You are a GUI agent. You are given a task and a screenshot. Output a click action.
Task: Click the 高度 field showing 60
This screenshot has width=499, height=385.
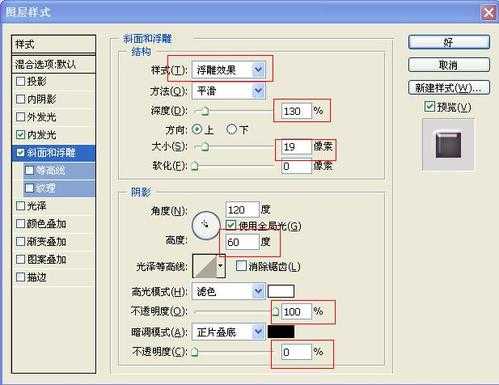click(x=242, y=242)
